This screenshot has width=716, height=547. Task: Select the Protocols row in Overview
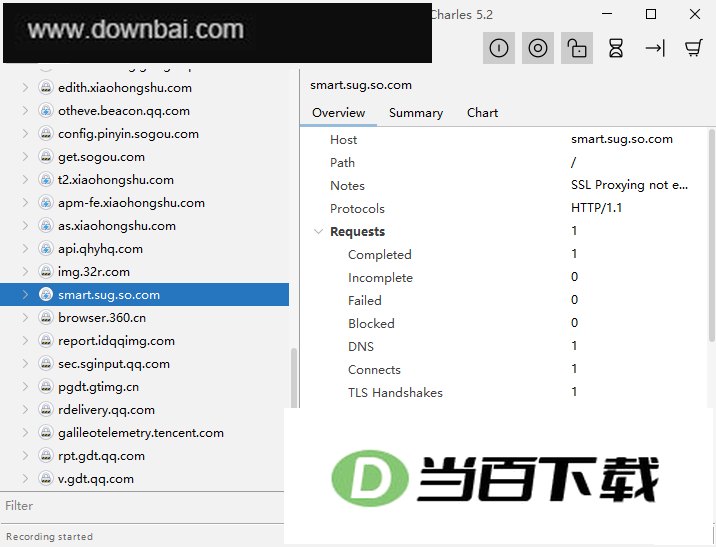tap(505, 208)
